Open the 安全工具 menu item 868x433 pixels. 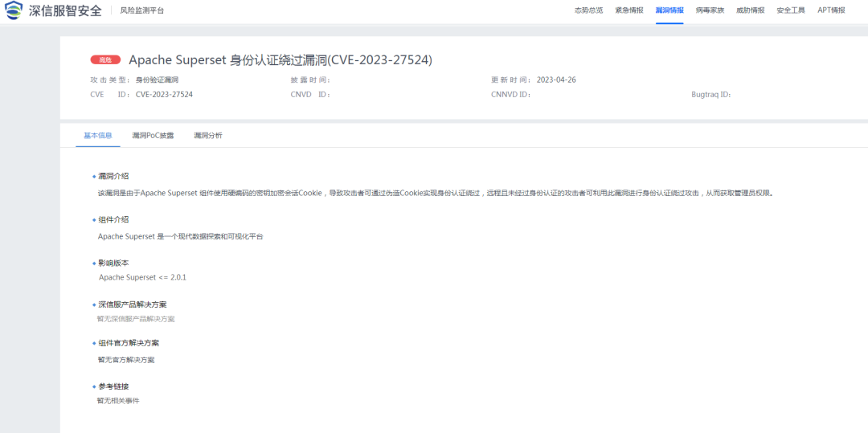tap(791, 10)
